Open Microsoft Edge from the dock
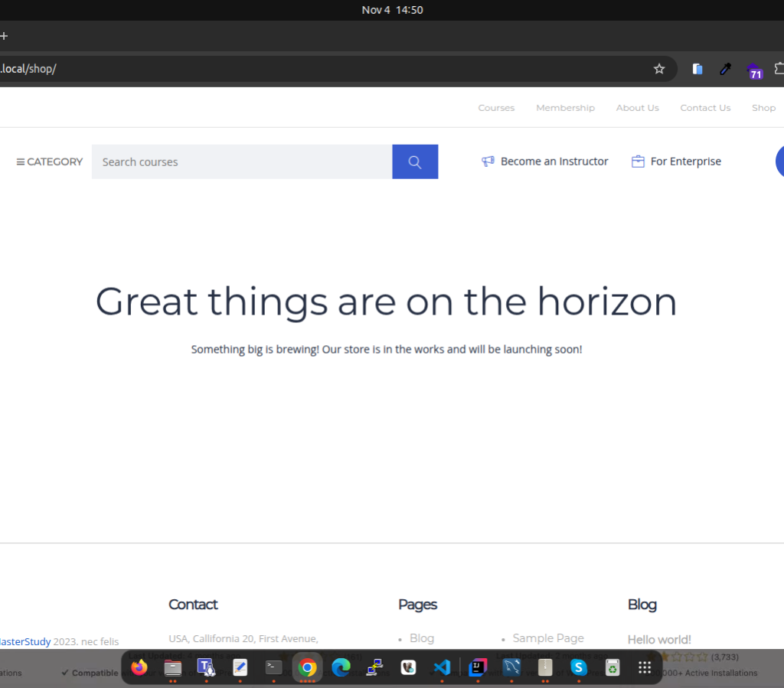Image resolution: width=784 pixels, height=688 pixels. [x=341, y=667]
